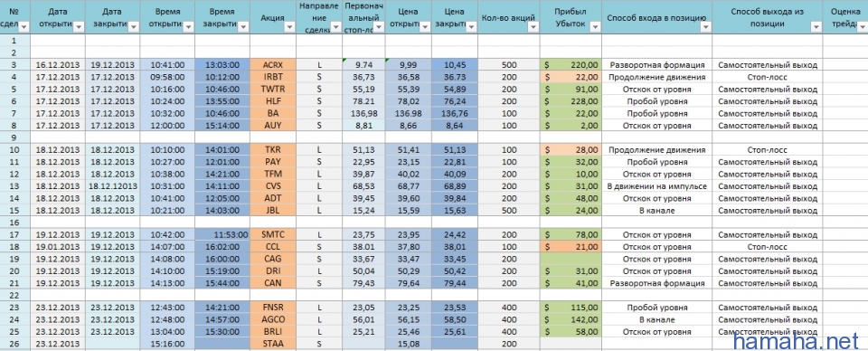Open the Акция column filter dropdown
This screenshot has width=868, height=351.
pos(290,26)
